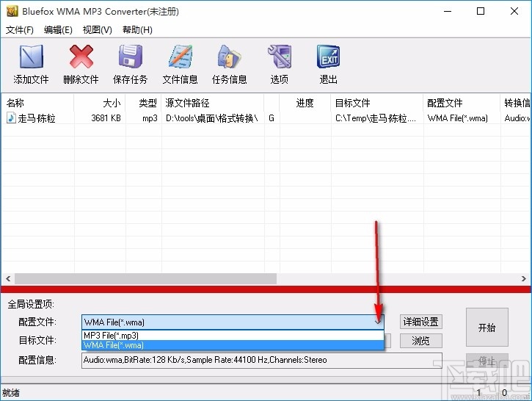Open the 编辑(E) menu
Viewport: 532px width, 401px height.
click(58, 30)
